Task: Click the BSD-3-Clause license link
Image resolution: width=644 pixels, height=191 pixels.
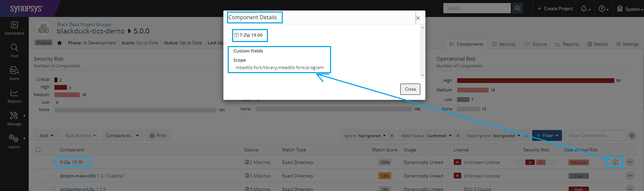Action: 477,189
